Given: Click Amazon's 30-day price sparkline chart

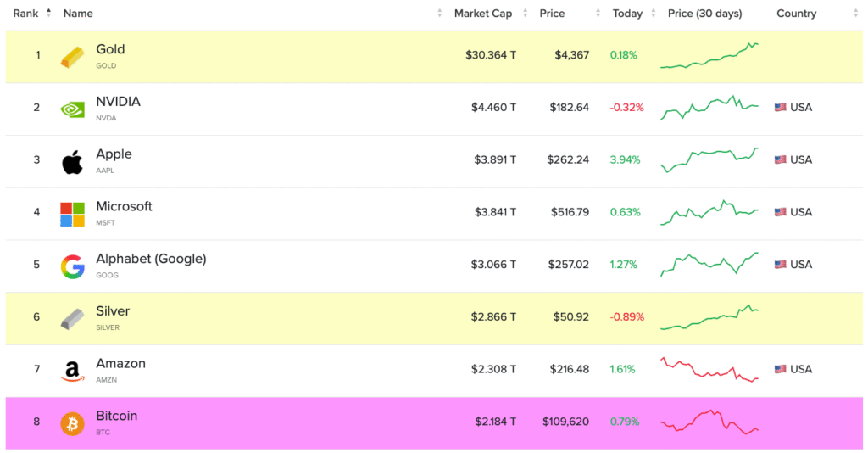Looking at the screenshot, I should click(709, 370).
